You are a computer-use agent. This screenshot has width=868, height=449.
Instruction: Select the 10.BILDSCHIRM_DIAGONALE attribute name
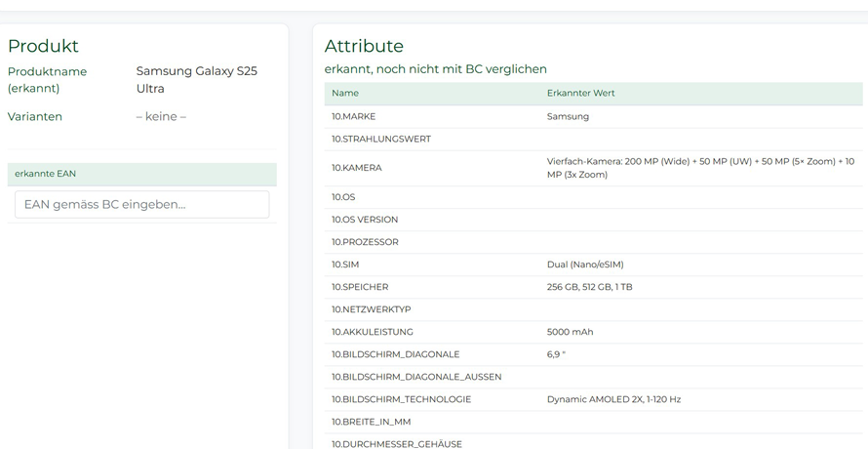point(395,354)
